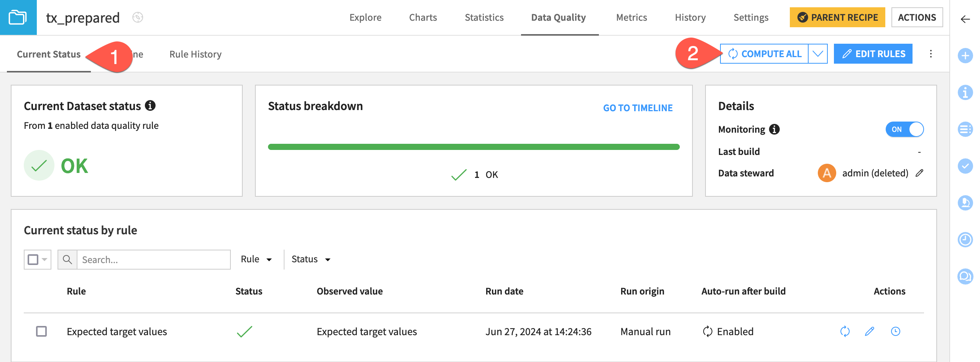Click the green status breakdown bar
The height and width of the screenshot is (362, 980).
coord(474,147)
